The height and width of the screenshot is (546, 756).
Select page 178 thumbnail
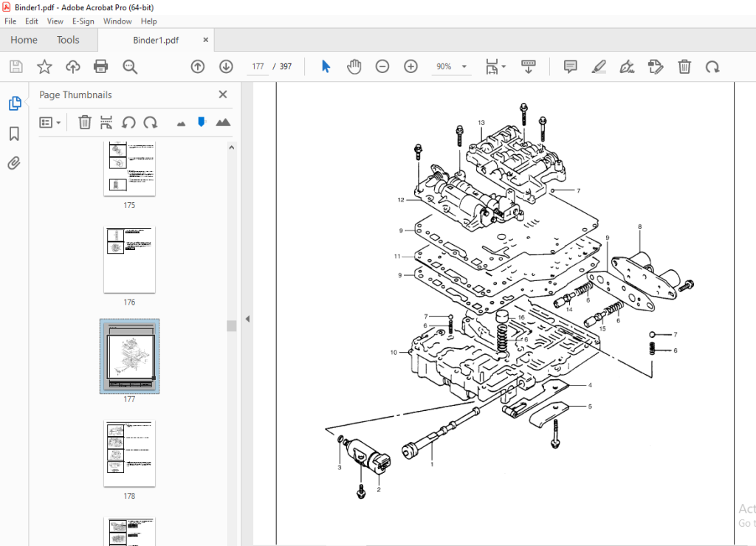click(x=129, y=454)
